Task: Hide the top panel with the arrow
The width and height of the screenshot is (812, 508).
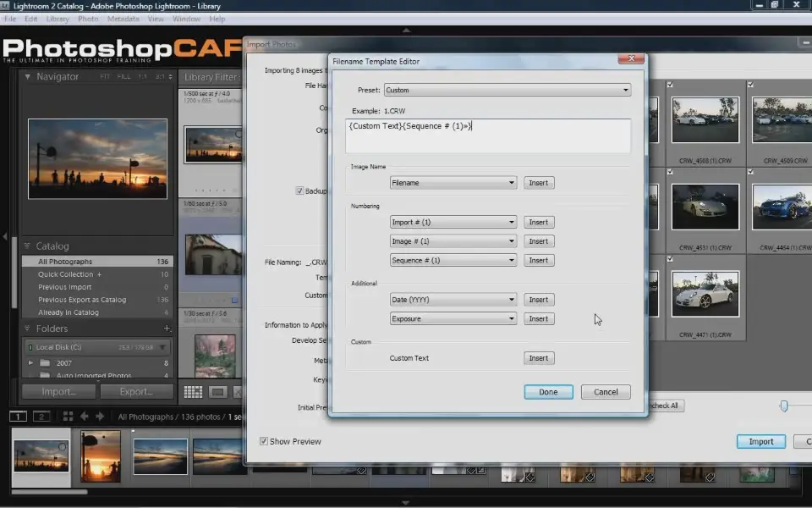Action: 407,30
